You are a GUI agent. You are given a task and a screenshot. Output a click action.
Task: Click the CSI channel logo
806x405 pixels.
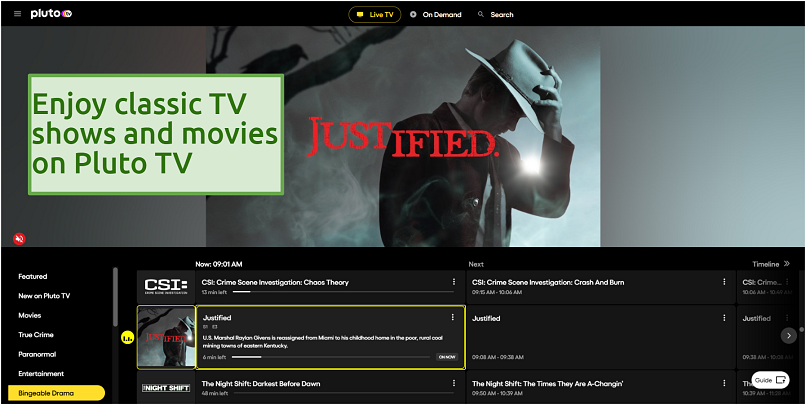[166, 287]
